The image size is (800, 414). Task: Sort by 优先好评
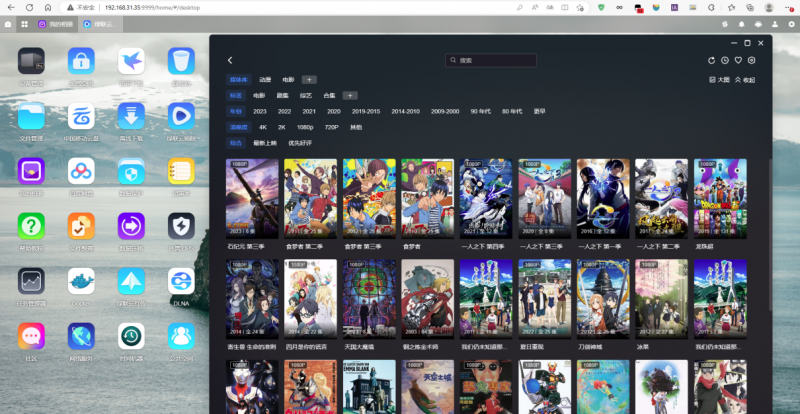pyautogui.click(x=300, y=143)
